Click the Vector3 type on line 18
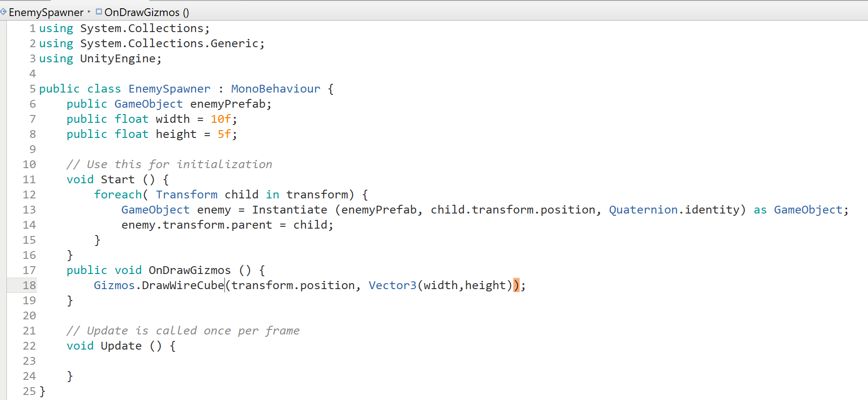The width and height of the screenshot is (868, 400). pyautogui.click(x=393, y=285)
